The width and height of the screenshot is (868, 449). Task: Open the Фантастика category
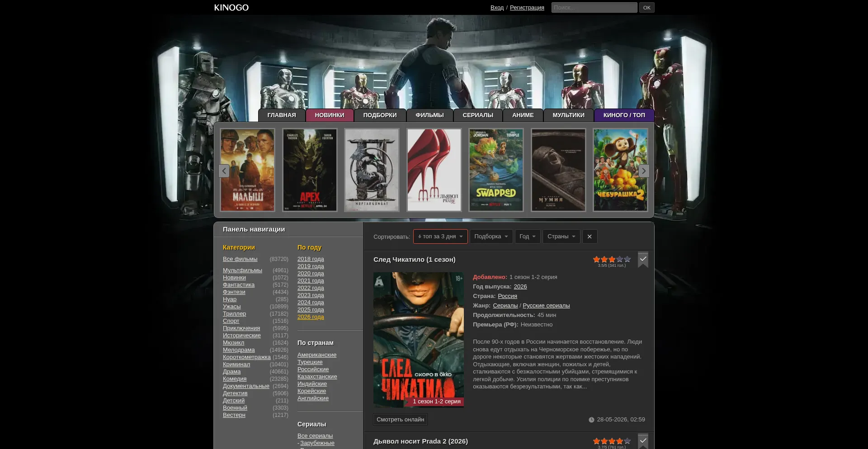click(x=239, y=285)
